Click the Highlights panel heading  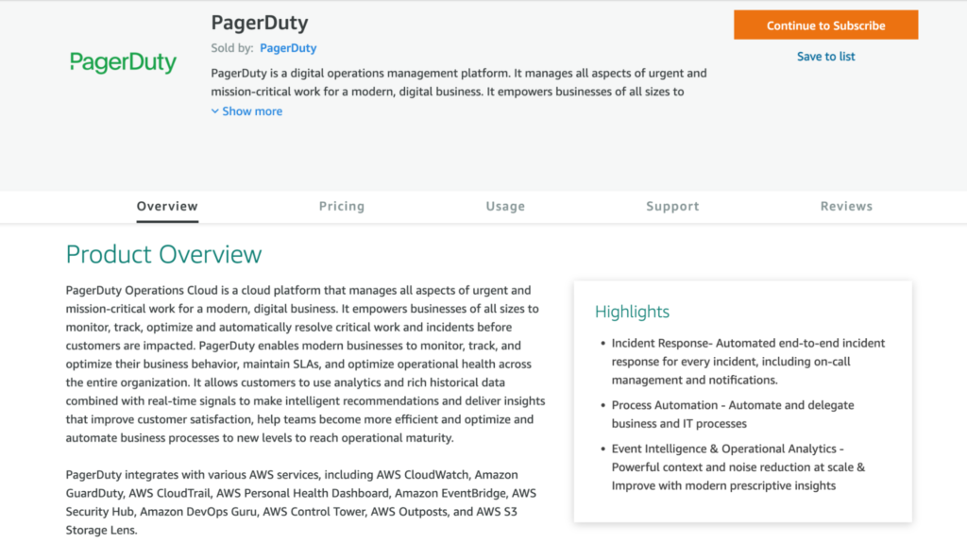(631, 312)
